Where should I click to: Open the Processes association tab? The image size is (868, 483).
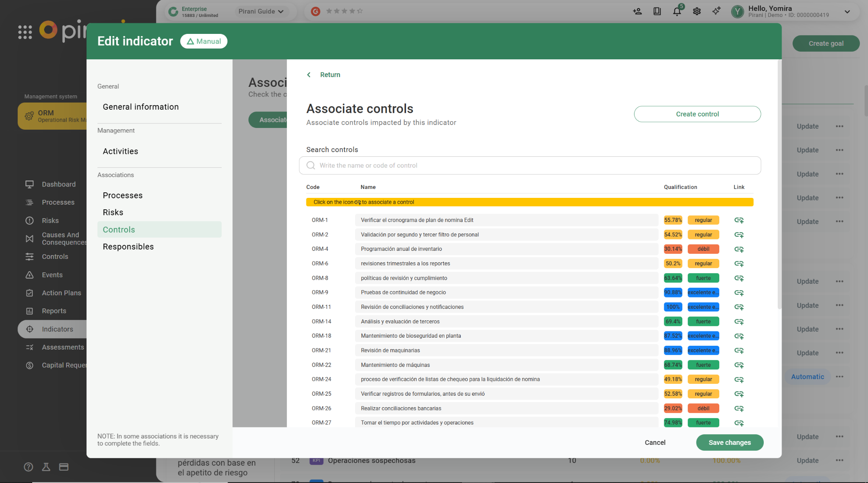point(122,195)
